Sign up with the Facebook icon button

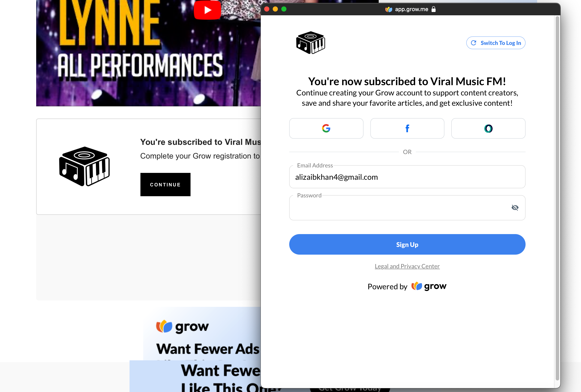coord(407,128)
